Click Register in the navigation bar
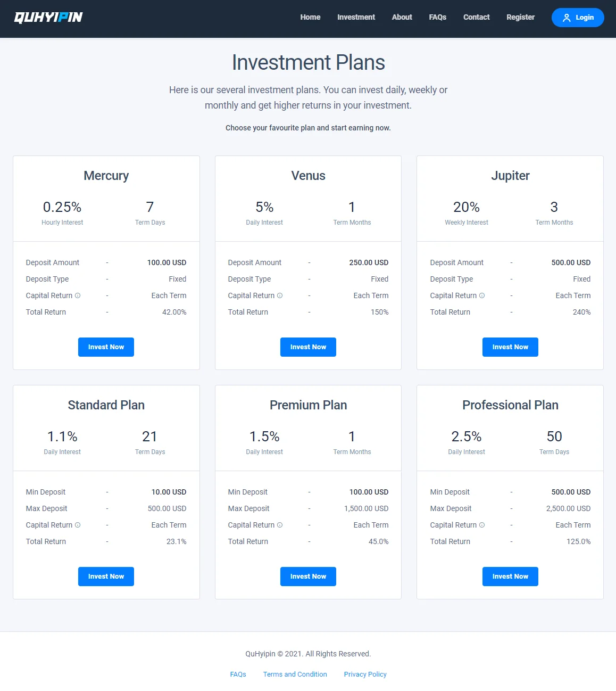Viewport: 616px width, 691px height. [x=520, y=17]
